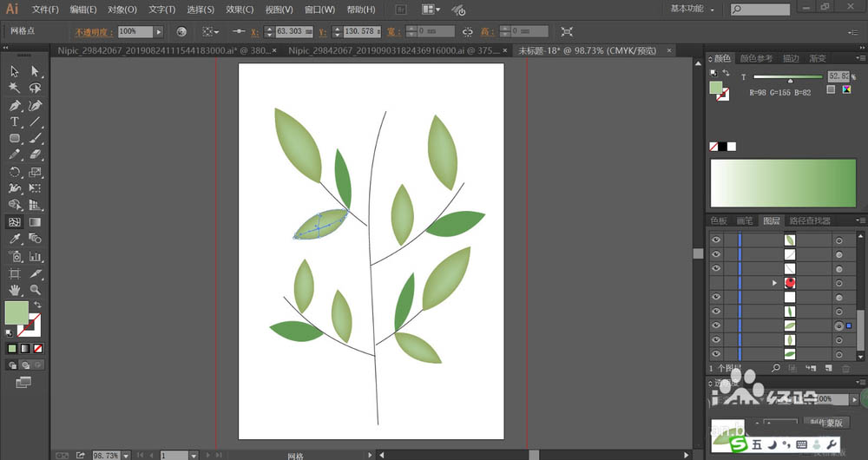Select the Line Segment tool

click(x=35, y=122)
